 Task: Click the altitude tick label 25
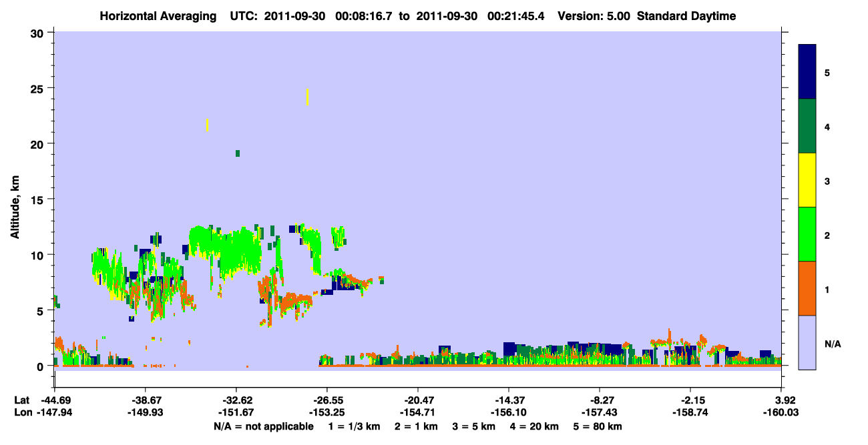[39, 88]
